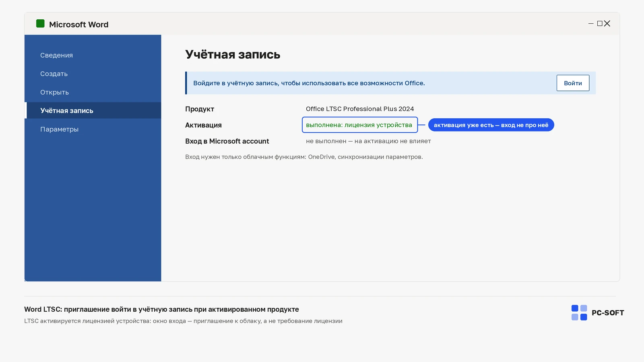Click the 'Активация' row label
644x362 pixels.
[203, 125]
